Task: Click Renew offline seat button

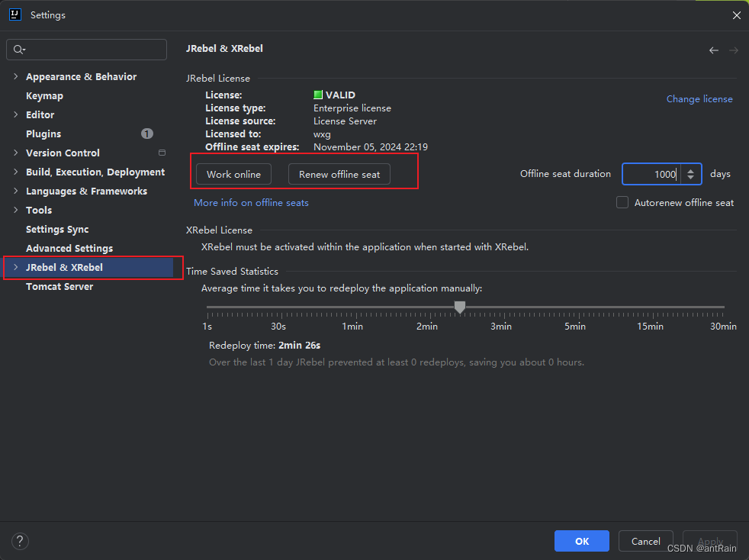Action: (x=339, y=175)
